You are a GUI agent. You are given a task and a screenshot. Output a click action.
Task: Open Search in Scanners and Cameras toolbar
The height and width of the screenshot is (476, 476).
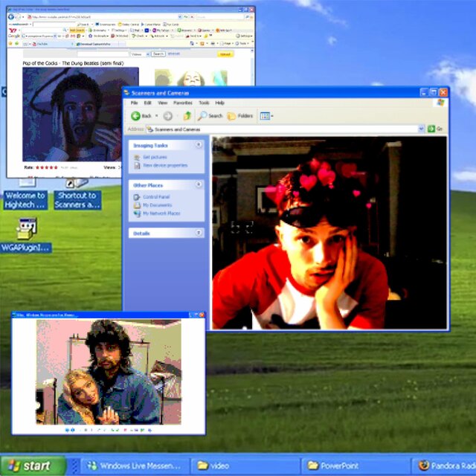pyautogui.click(x=210, y=116)
